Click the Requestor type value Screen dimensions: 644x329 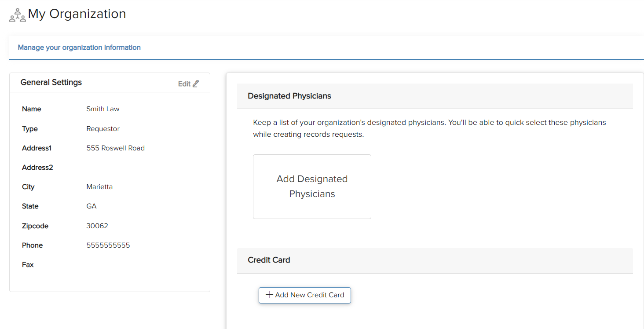(103, 129)
